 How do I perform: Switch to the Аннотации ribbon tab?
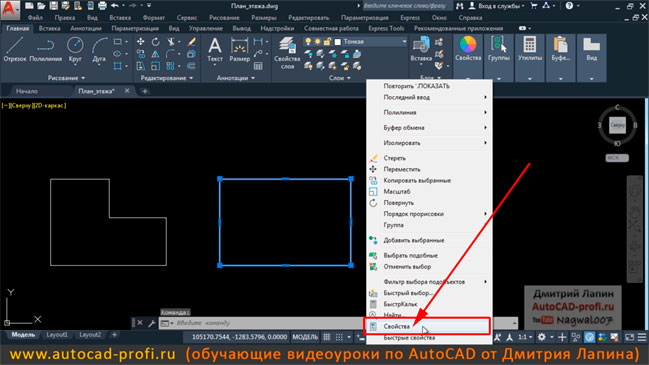[86, 29]
